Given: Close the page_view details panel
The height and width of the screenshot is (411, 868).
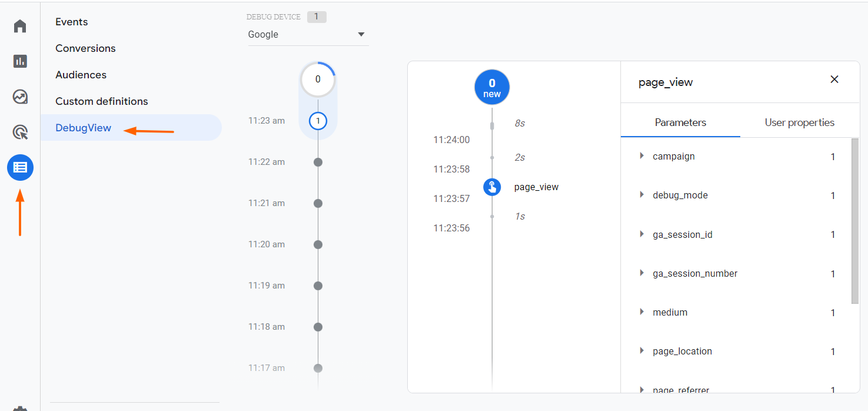Looking at the screenshot, I should [834, 79].
